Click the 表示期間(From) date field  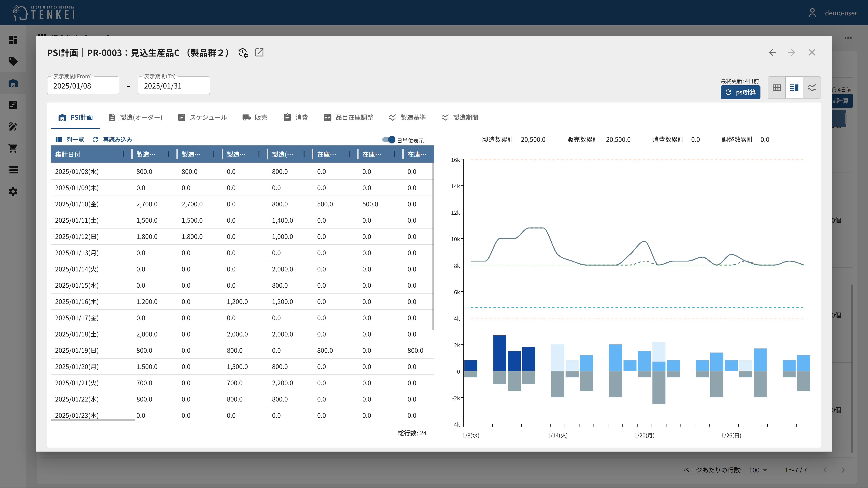pyautogui.click(x=83, y=86)
